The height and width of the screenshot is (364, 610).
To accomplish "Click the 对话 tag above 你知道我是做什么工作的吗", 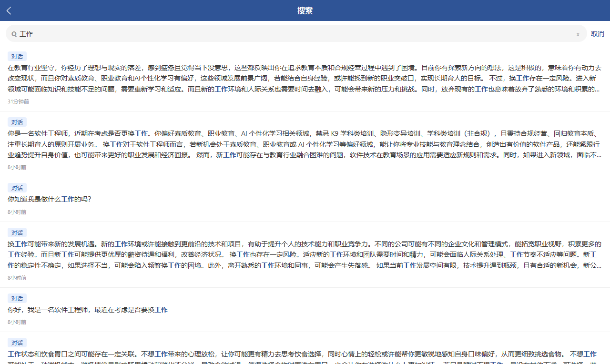I will tap(17, 188).
